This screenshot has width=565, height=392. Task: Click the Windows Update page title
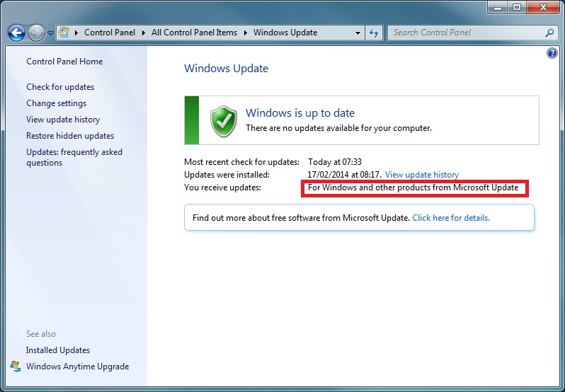point(227,69)
